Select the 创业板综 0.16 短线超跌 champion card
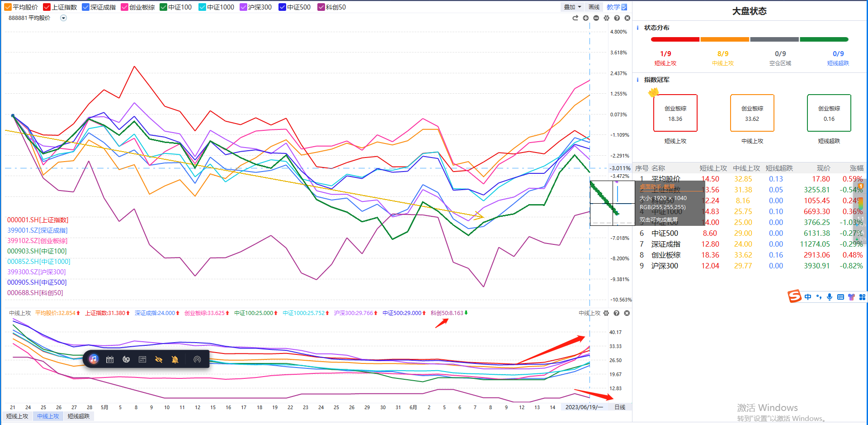This screenshot has width=868, height=425. 829,113
